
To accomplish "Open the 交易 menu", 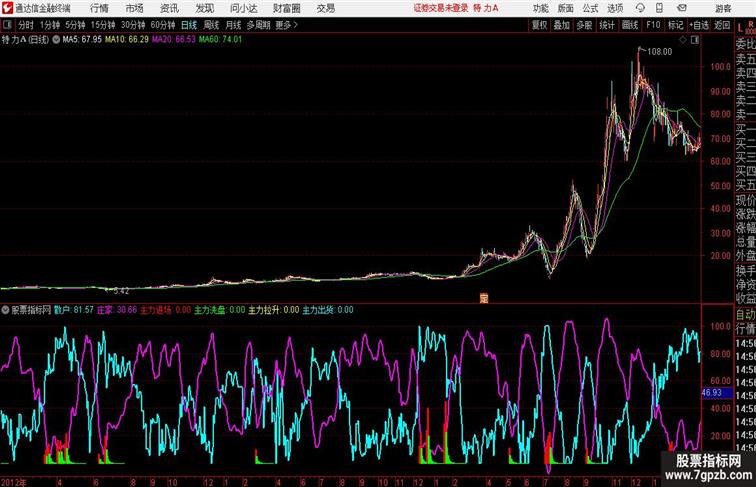I will [326, 8].
